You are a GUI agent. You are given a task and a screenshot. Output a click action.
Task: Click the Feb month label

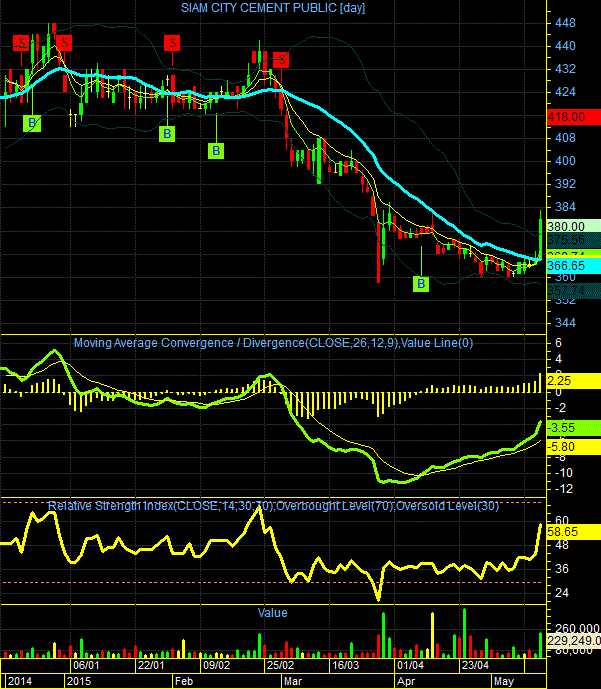tap(184, 681)
